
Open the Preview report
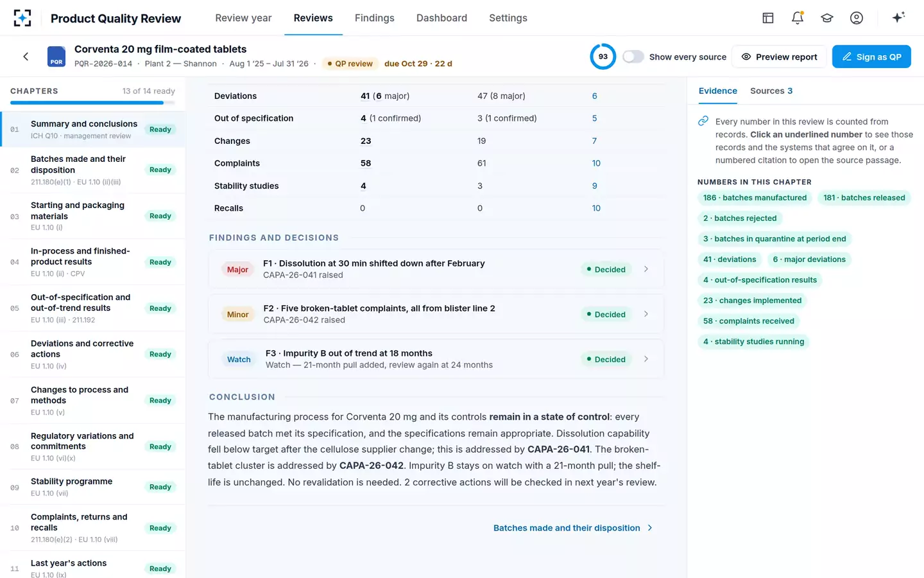coord(779,57)
